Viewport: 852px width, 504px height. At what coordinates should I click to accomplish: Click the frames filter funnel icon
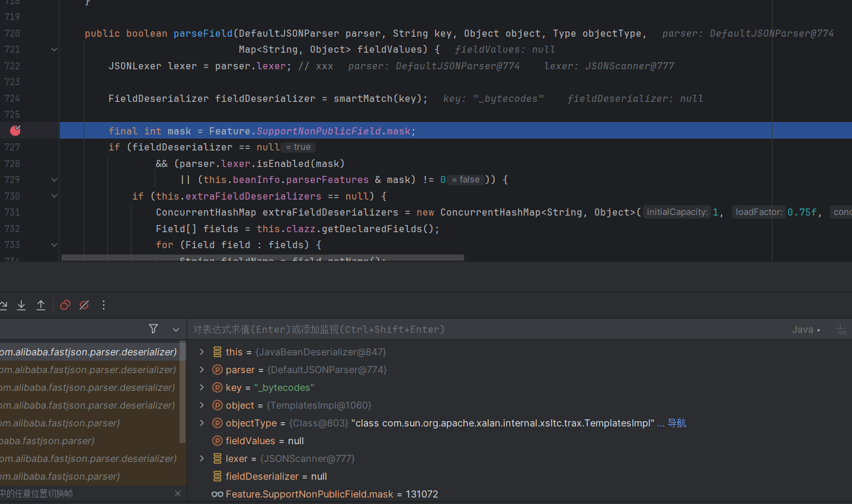tap(153, 329)
